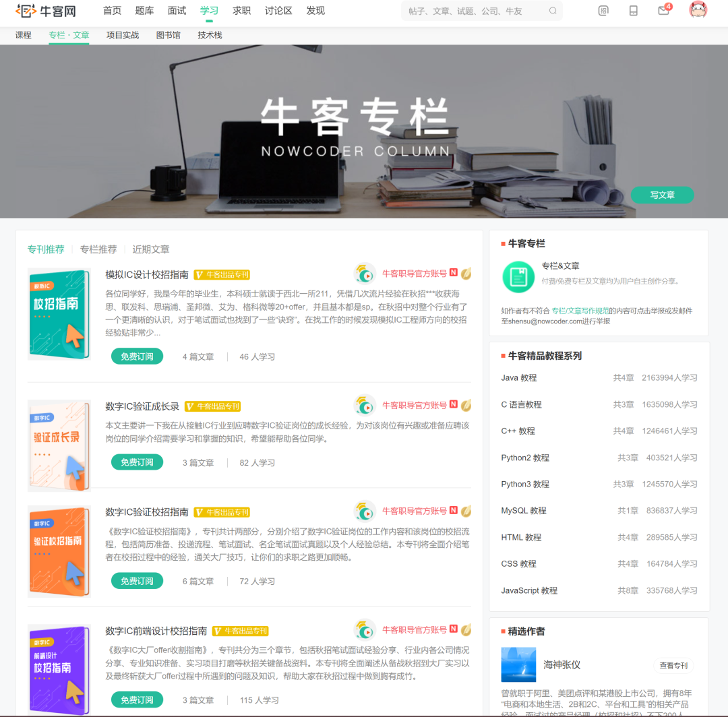Switch to 项目实战 sub-tab

coord(123,35)
